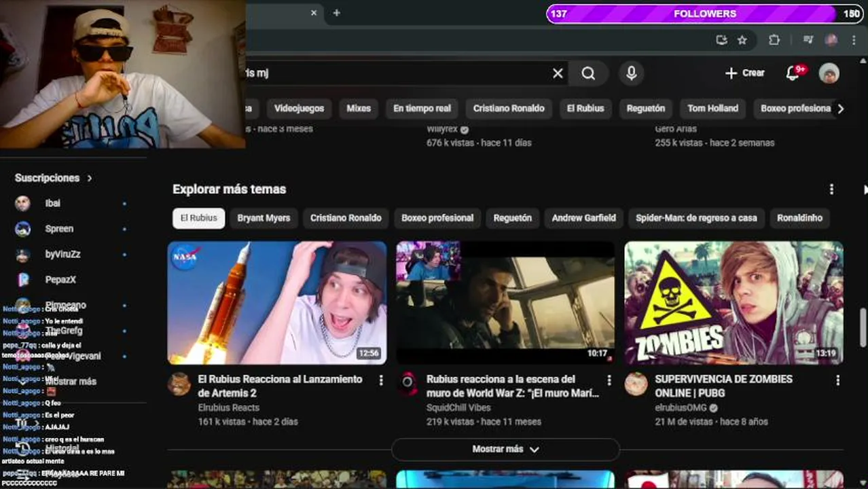Filter results by Videojuegos chip
This screenshot has width=868, height=489.
299,109
